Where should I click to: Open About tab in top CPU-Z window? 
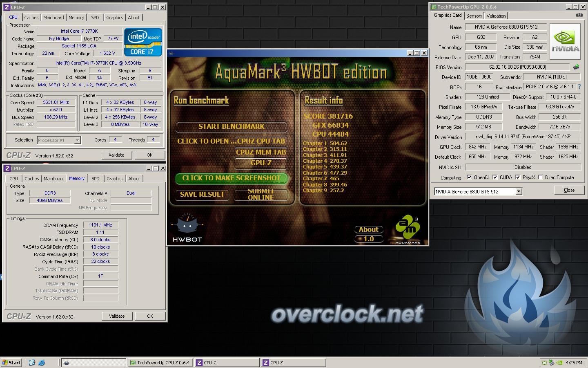[x=134, y=18]
